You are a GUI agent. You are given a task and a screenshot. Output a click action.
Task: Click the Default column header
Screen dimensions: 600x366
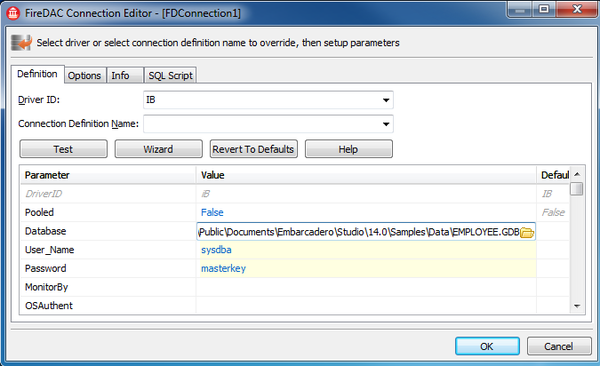tap(553, 175)
